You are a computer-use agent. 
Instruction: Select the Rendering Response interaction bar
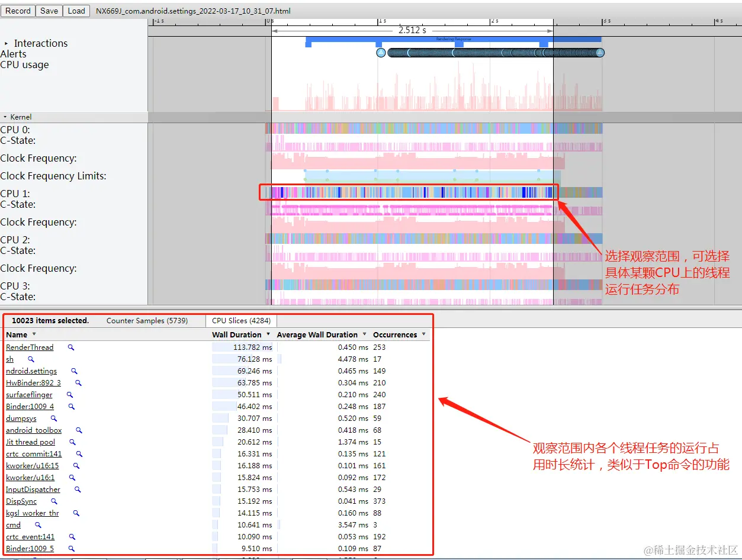[x=454, y=39]
